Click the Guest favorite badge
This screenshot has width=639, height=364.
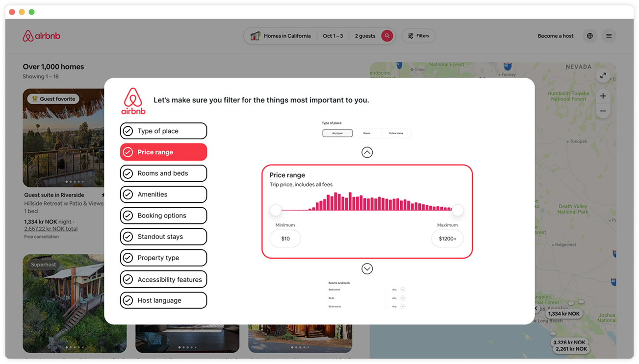click(53, 99)
